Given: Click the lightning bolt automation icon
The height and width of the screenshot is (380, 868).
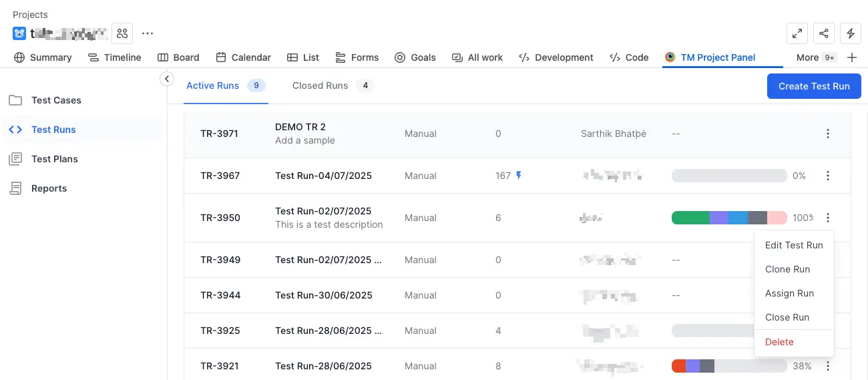Looking at the screenshot, I should coord(850,33).
